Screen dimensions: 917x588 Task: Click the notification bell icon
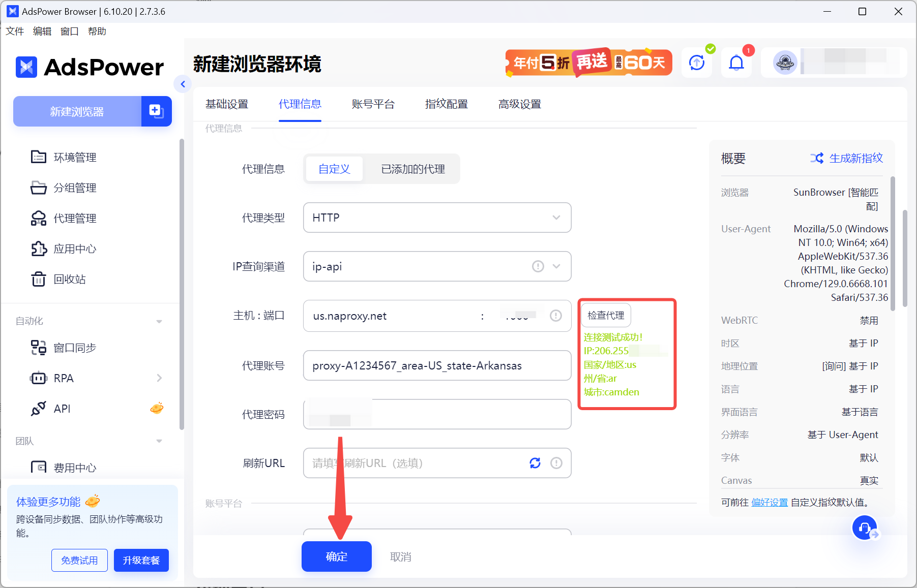click(x=736, y=63)
